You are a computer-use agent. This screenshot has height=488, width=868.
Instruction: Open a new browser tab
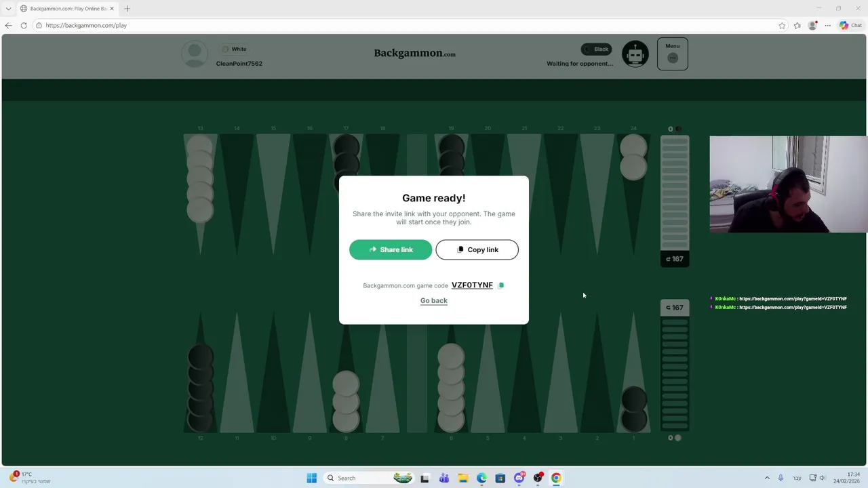[127, 9]
